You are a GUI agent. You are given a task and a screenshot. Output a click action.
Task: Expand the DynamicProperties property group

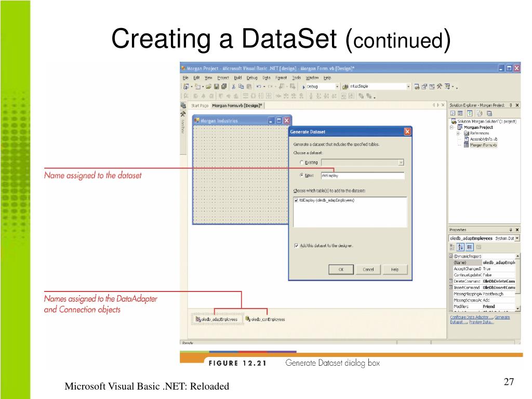click(451, 256)
